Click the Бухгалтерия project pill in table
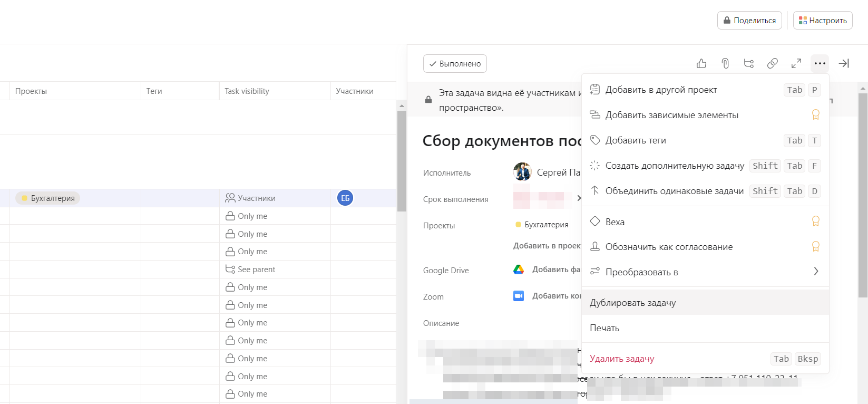 coord(48,198)
